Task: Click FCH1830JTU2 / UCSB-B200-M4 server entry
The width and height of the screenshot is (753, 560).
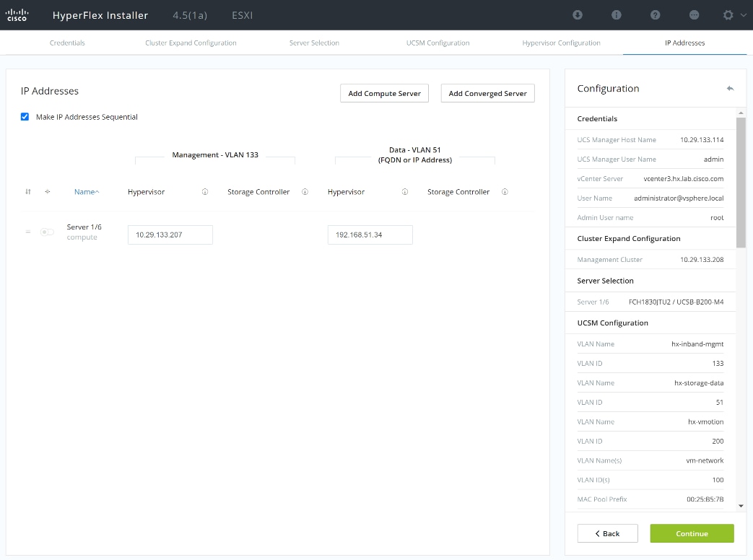Action: point(676,302)
